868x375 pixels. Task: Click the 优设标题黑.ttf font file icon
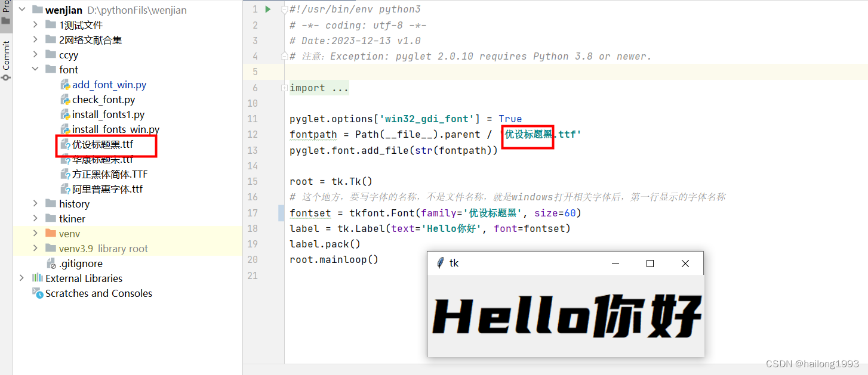64,144
